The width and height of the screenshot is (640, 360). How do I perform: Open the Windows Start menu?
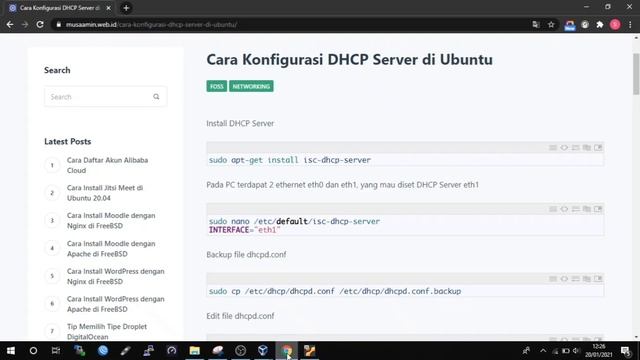pyautogui.click(x=11, y=351)
